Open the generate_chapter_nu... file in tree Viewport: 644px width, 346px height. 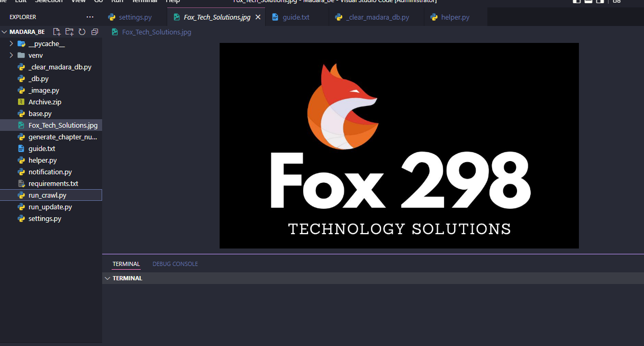pos(51,137)
